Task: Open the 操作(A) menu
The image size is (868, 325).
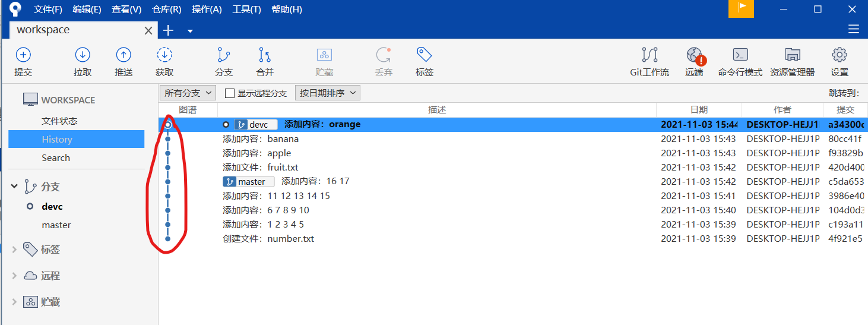Action: click(x=207, y=10)
